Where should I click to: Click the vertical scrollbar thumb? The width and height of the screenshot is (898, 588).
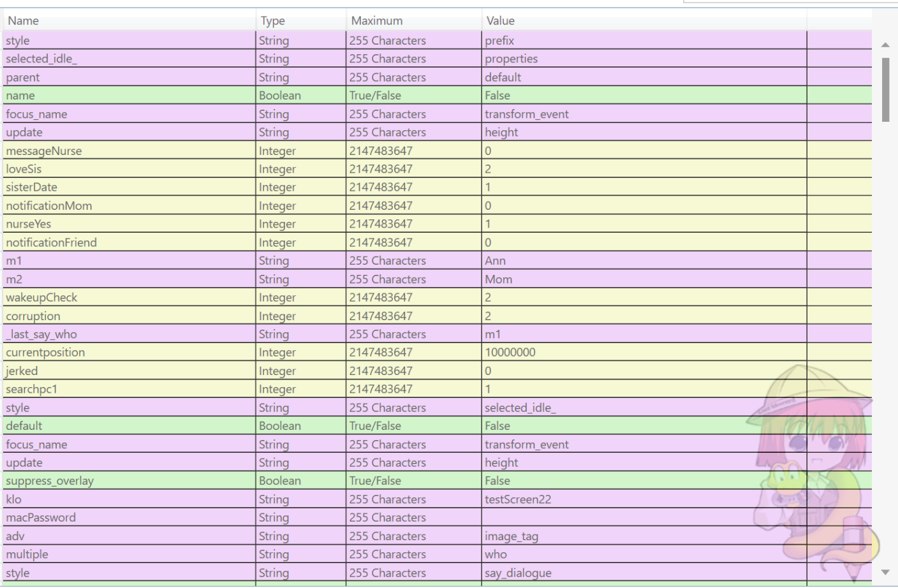point(885,89)
